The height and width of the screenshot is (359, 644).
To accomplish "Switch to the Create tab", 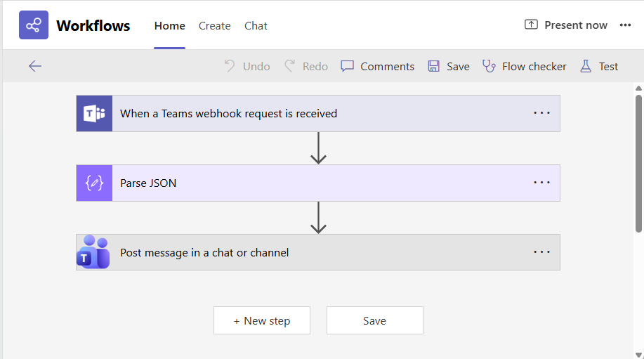I will coord(214,26).
